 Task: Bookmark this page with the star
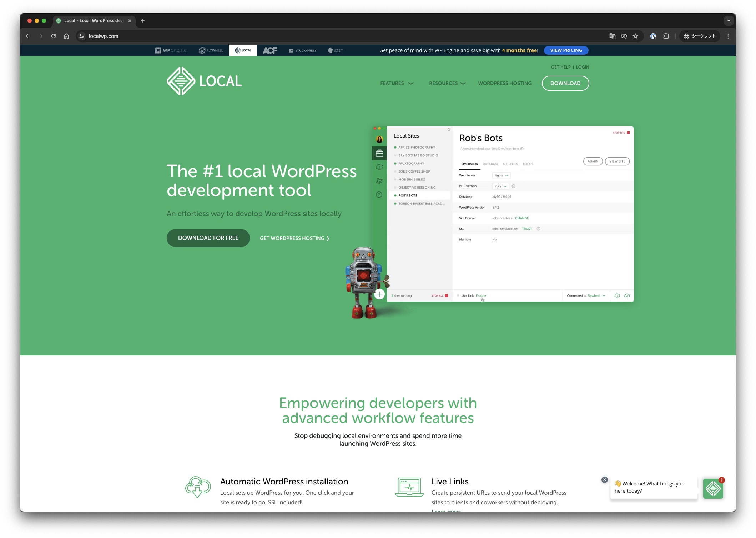tap(635, 36)
